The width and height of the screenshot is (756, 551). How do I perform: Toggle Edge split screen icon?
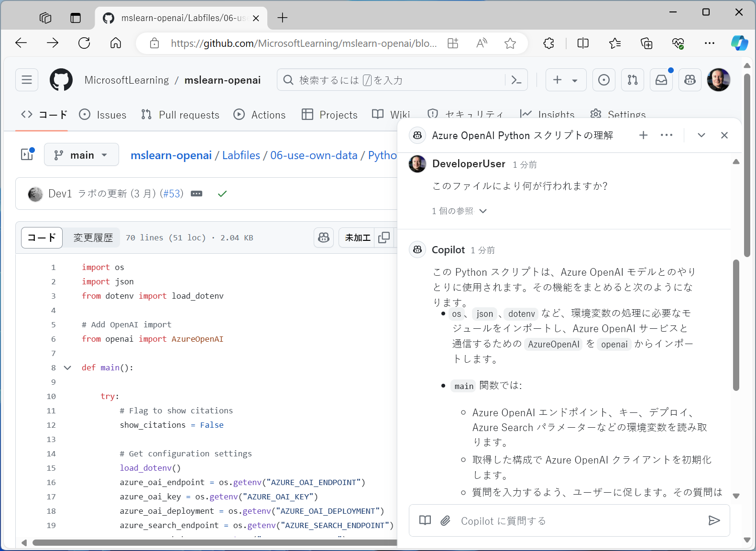pyautogui.click(x=583, y=43)
